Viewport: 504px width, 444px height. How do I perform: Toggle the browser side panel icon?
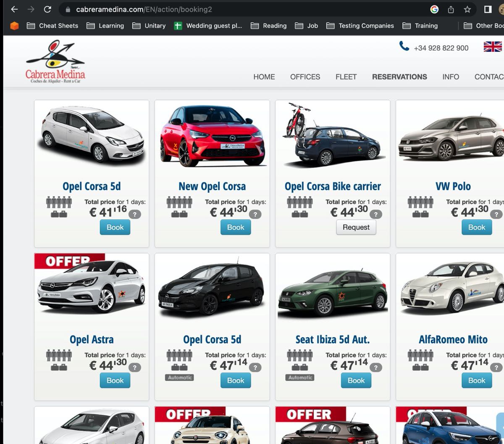[x=488, y=9]
